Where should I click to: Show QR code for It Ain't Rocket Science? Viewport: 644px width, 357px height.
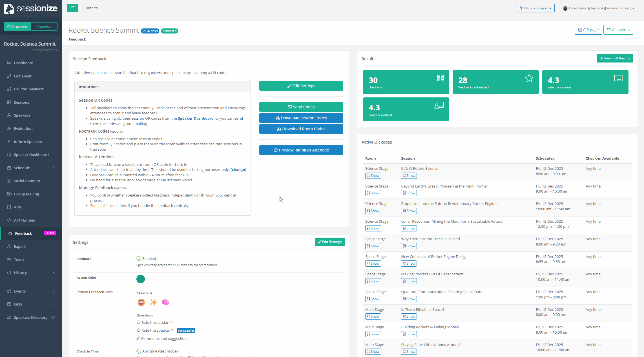click(409, 176)
